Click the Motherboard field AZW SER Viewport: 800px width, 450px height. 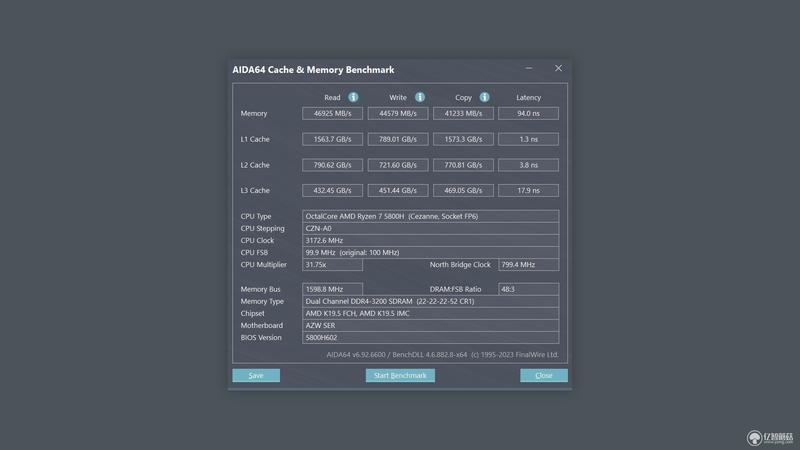pos(431,326)
